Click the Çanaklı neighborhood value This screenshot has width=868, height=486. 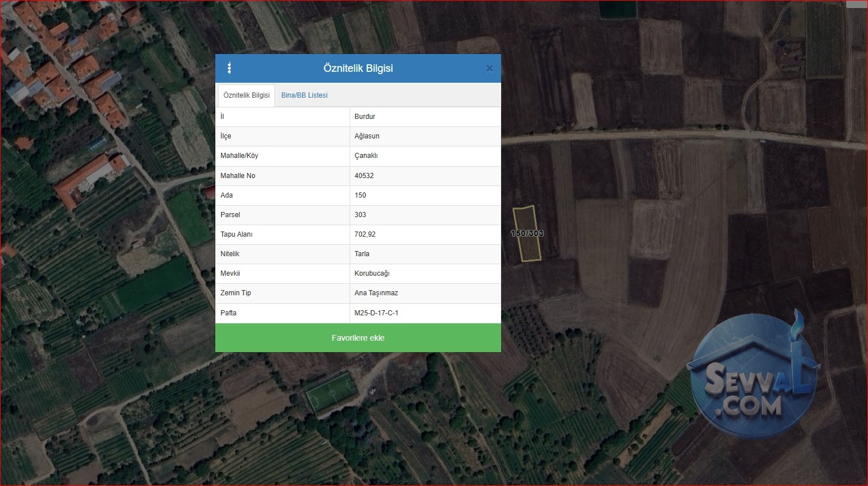pos(366,156)
